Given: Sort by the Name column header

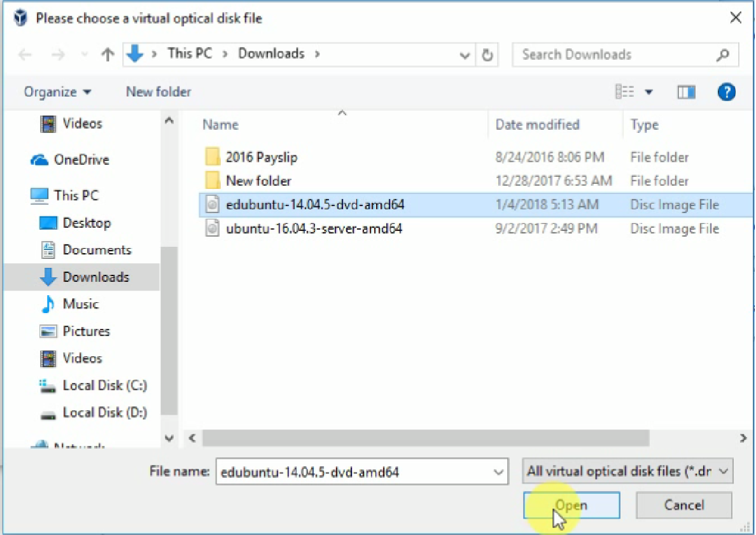Looking at the screenshot, I should [x=220, y=125].
